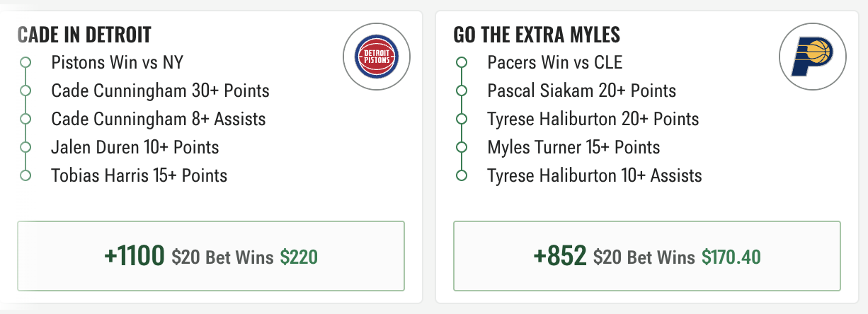Viewport: 868px width, 314px height.
Task: Click the circle beside Tobias Harris 15+ Points
Action: (26, 175)
